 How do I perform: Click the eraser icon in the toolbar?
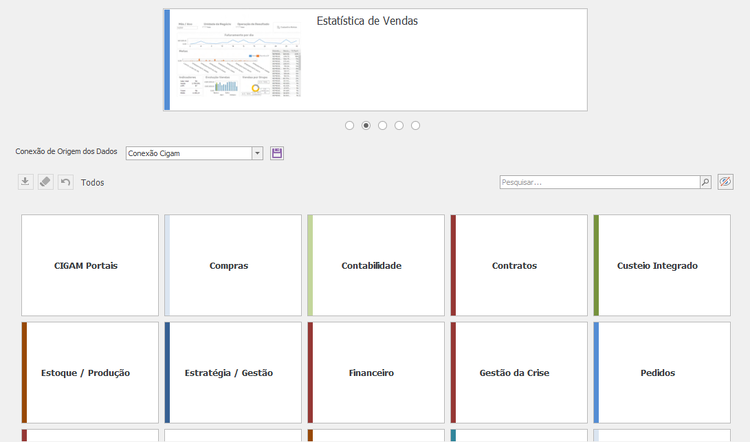pos(45,182)
